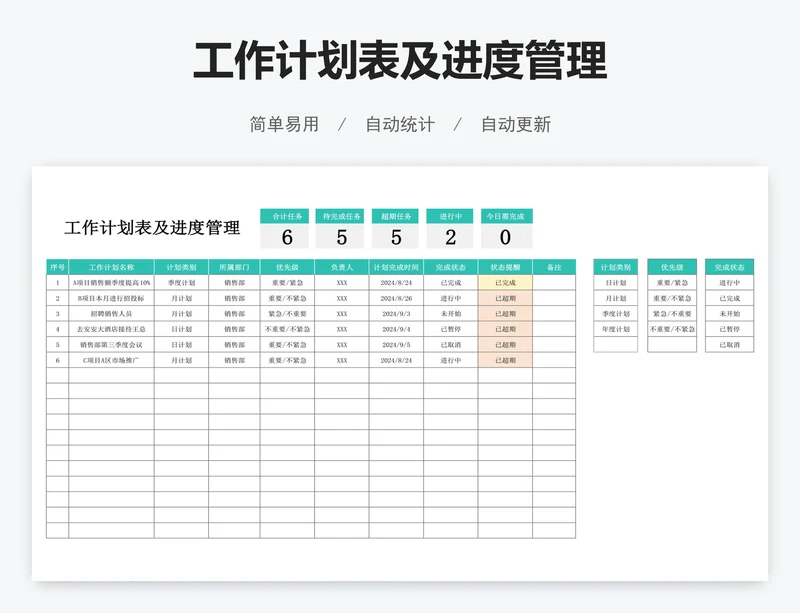Select cell 去安安大酒店接待王总
The height and width of the screenshot is (613, 800).
111,329
